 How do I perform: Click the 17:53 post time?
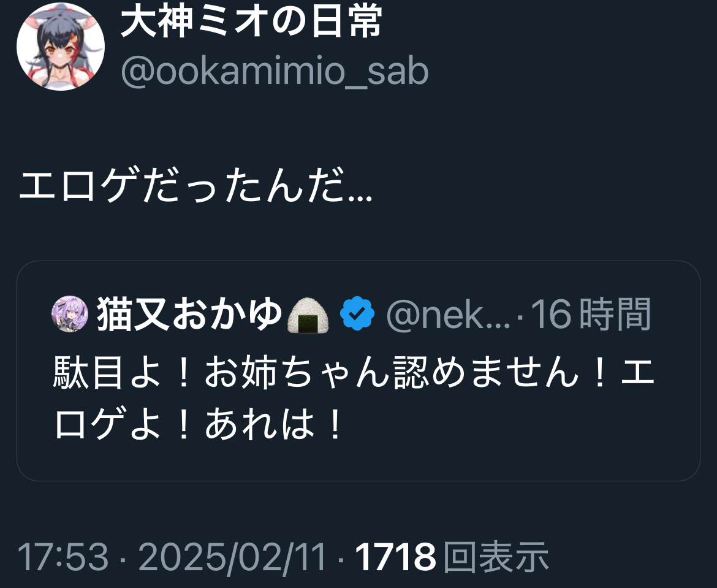[63, 557]
